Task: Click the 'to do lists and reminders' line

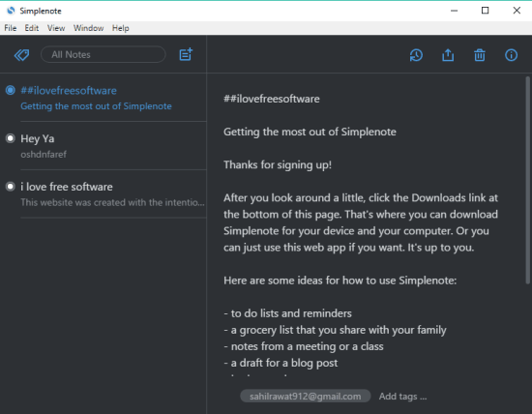Action: click(x=287, y=313)
